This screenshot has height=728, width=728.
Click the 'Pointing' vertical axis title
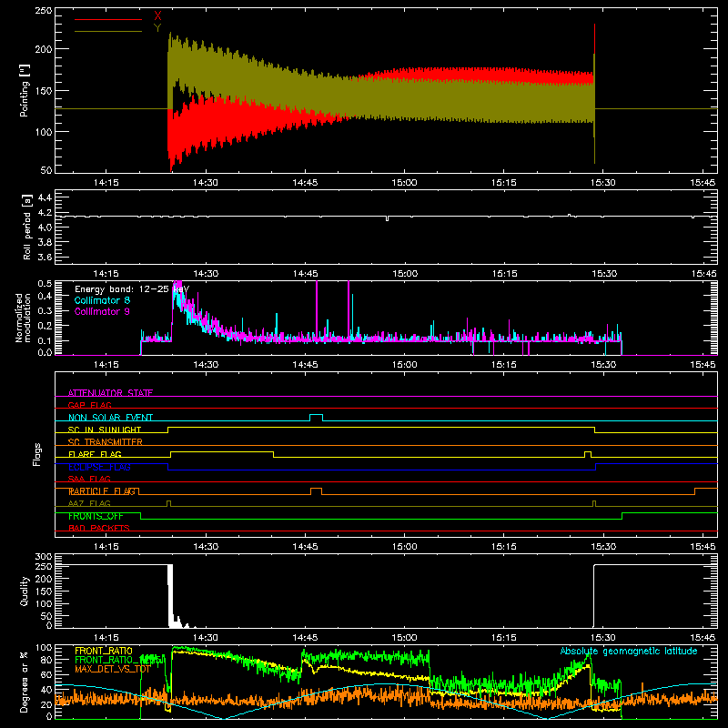point(25,90)
